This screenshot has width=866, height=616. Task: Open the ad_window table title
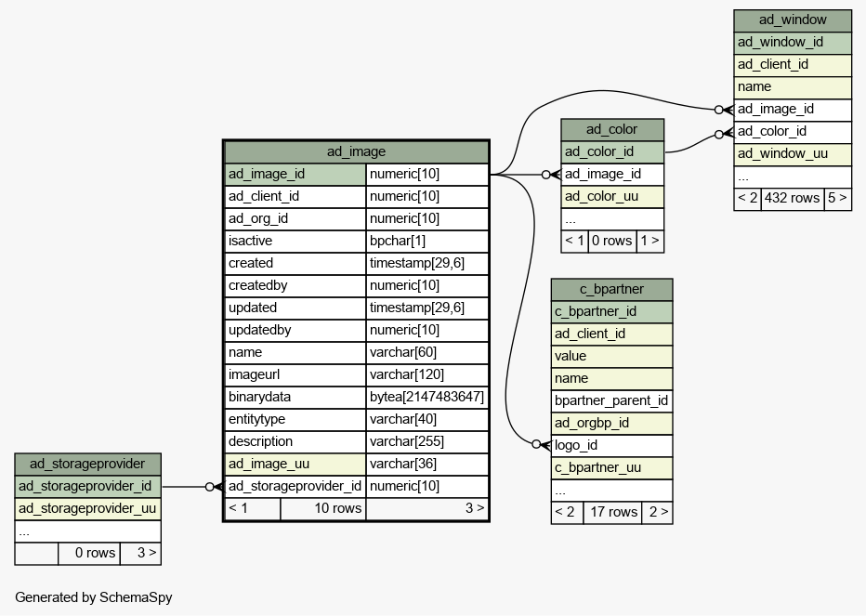click(x=792, y=20)
